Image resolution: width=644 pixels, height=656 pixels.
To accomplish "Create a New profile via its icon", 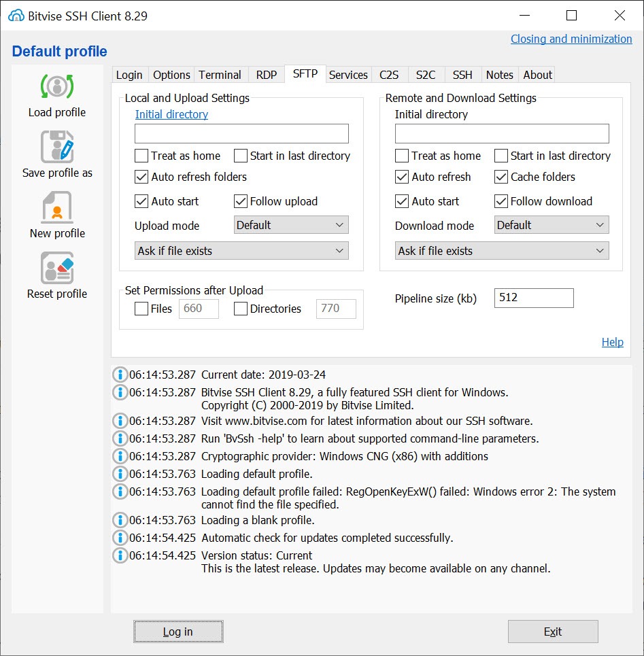I will 57,207.
